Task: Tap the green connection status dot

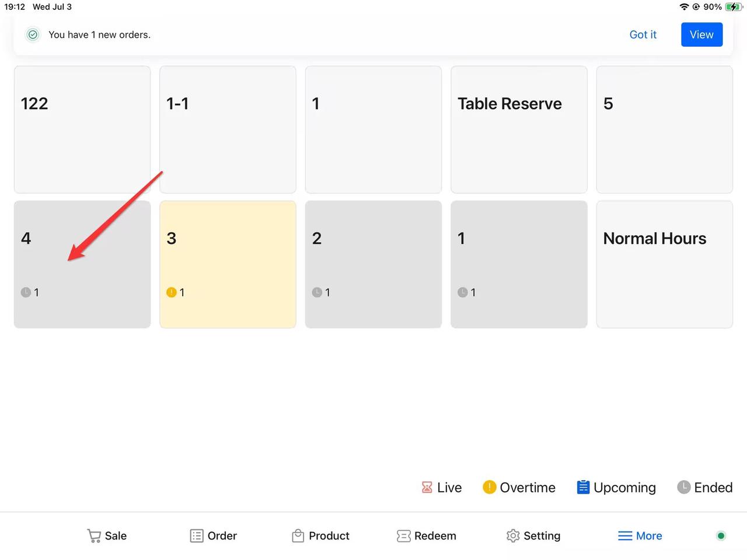Action: (x=721, y=535)
